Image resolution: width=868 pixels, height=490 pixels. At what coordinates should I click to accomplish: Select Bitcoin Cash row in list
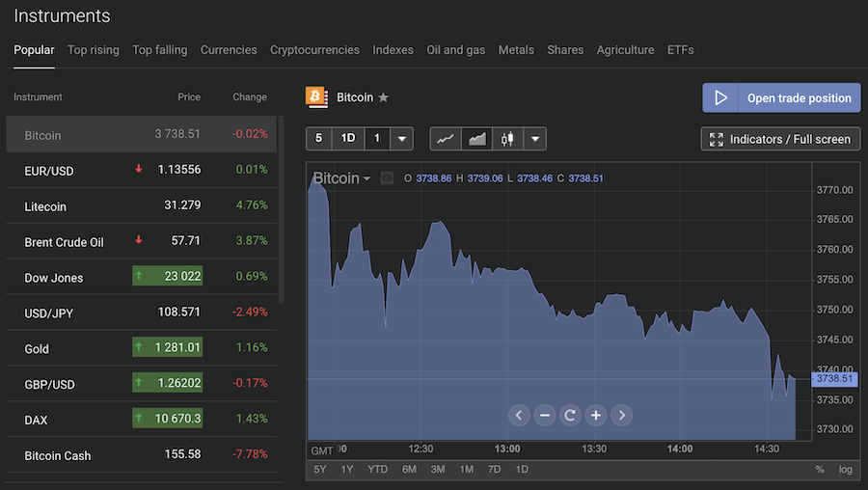tap(141, 454)
